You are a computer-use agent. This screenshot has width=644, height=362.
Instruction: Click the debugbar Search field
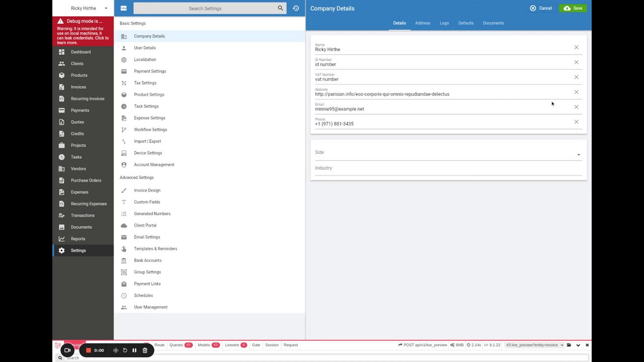click(x=322, y=358)
